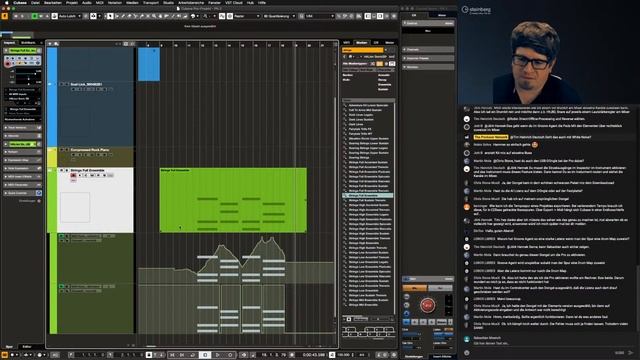Switch to the VSTi tab in right zone
Viewport: 640px width, 360px height.
347,42
